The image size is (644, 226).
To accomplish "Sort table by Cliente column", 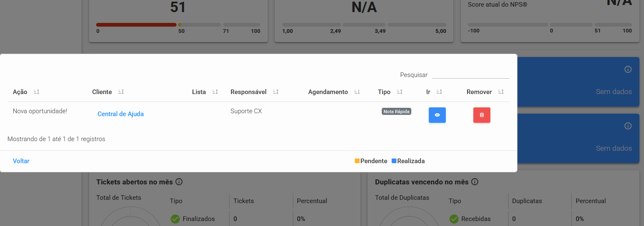I will coord(121,92).
